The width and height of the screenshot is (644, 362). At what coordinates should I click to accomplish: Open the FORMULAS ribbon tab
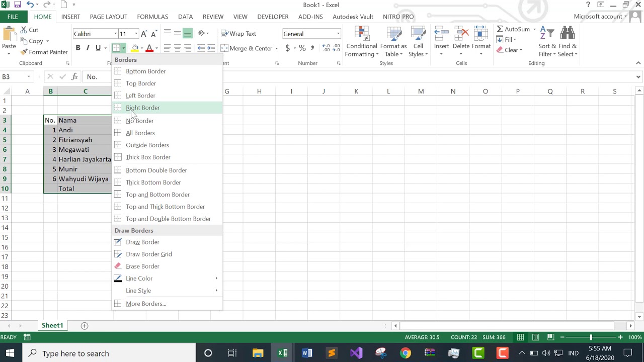pyautogui.click(x=152, y=17)
